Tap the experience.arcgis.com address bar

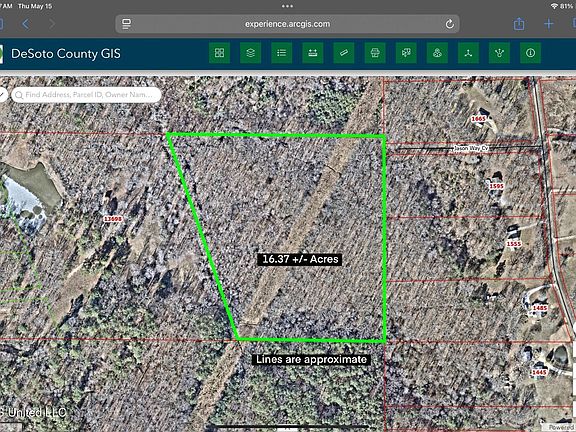tap(287, 24)
